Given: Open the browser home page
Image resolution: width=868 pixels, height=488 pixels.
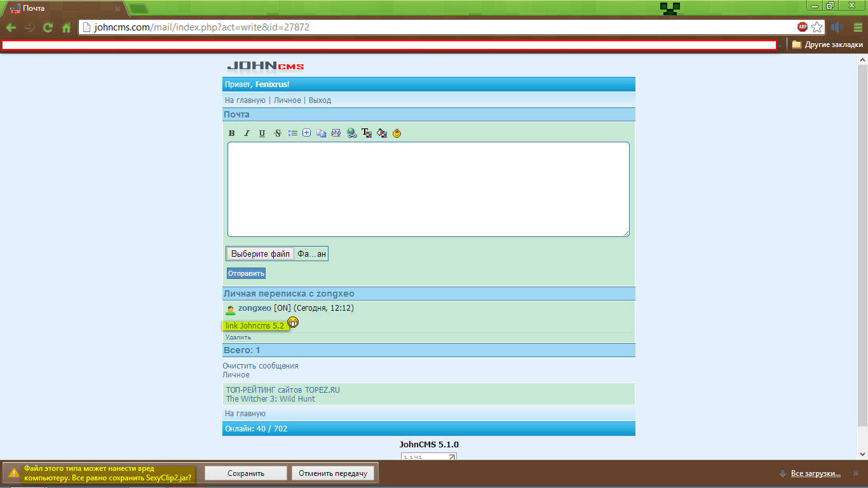Looking at the screenshot, I should (x=66, y=27).
